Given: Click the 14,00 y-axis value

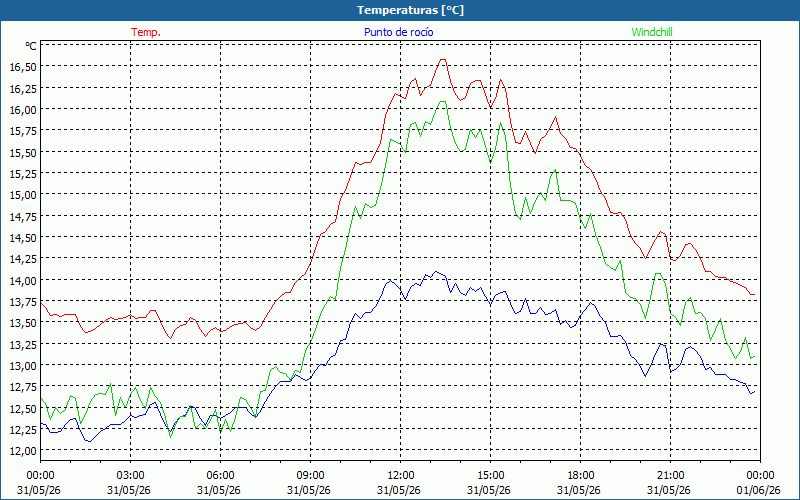Looking at the screenshot, I should (23, 280).
